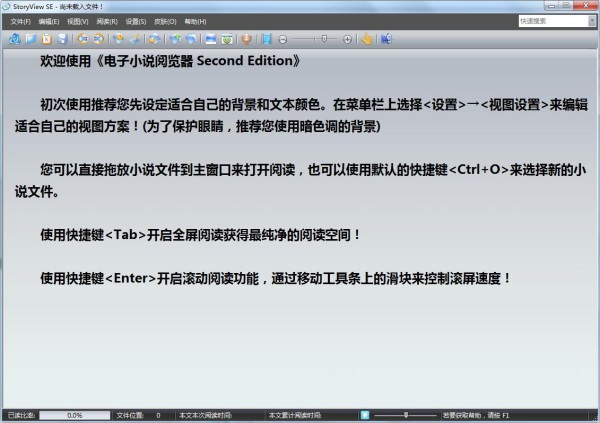Open the 设置(S) menu
Image resolution: width=600 pixels, height=423 pixels.
[x=136, y=21]
